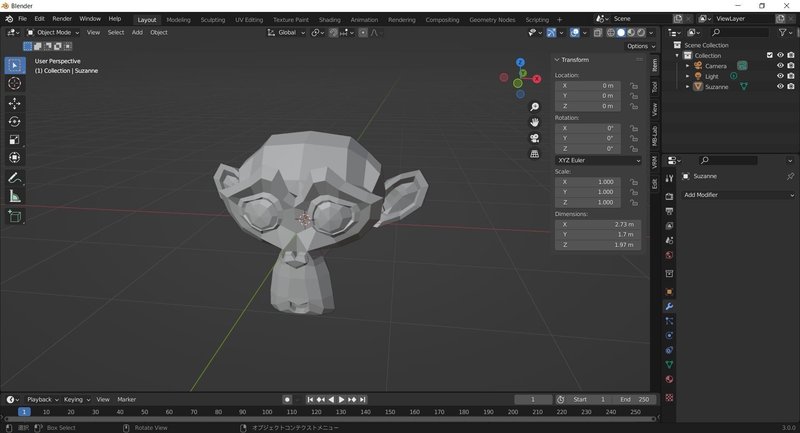
Task: Select the Scale tool
Action: tap(15, 140)
